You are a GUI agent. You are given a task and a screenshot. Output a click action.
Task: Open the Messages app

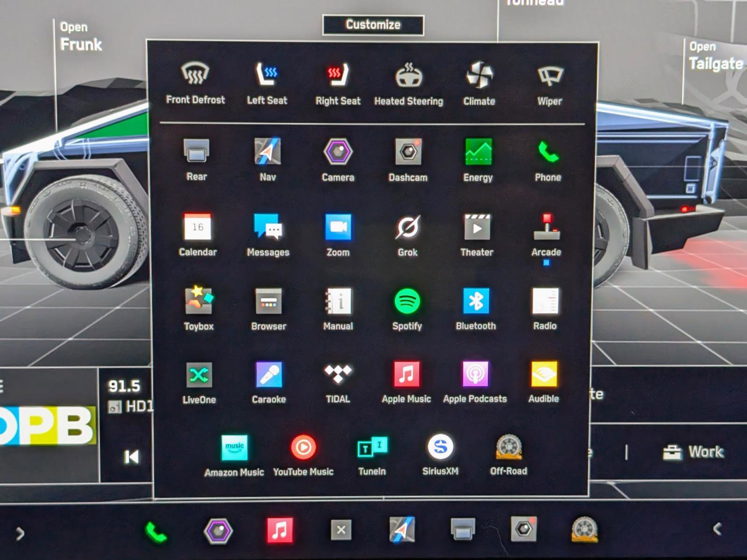268,235
